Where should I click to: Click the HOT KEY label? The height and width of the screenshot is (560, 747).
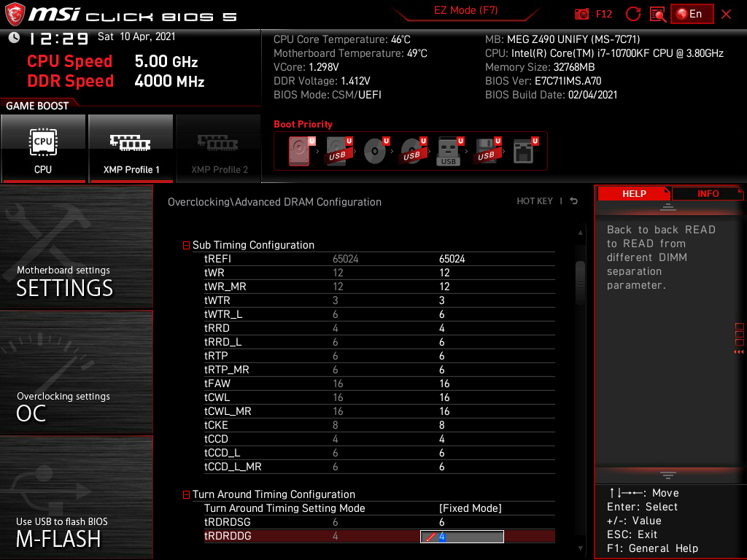[535, 201]
